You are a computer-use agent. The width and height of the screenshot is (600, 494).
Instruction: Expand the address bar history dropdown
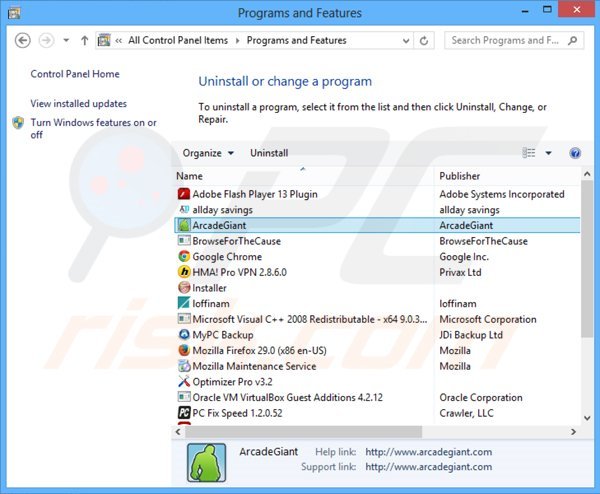406,41
